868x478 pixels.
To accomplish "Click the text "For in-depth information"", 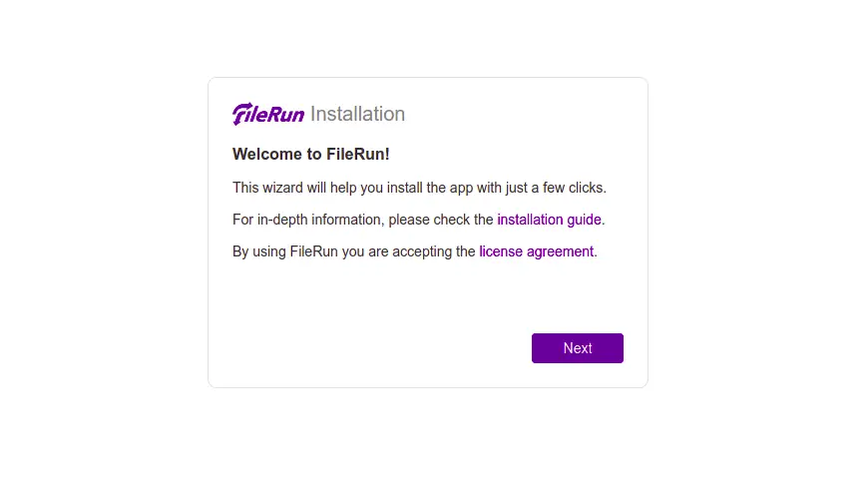I will click(x=306, y=220).
